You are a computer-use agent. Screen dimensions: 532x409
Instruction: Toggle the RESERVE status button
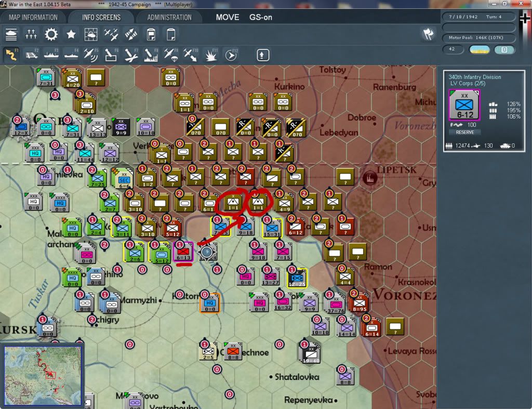465,133
